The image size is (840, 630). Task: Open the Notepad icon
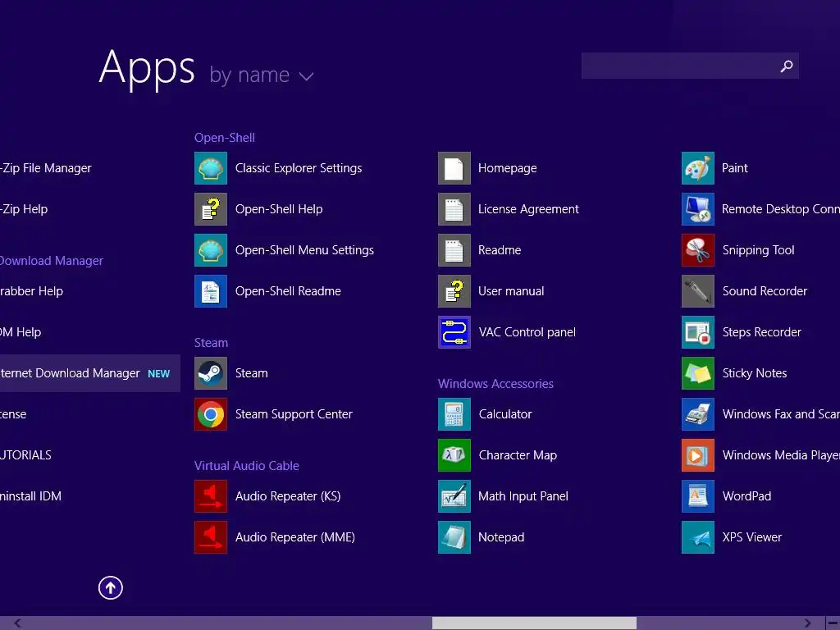click(x=454, y=537)
